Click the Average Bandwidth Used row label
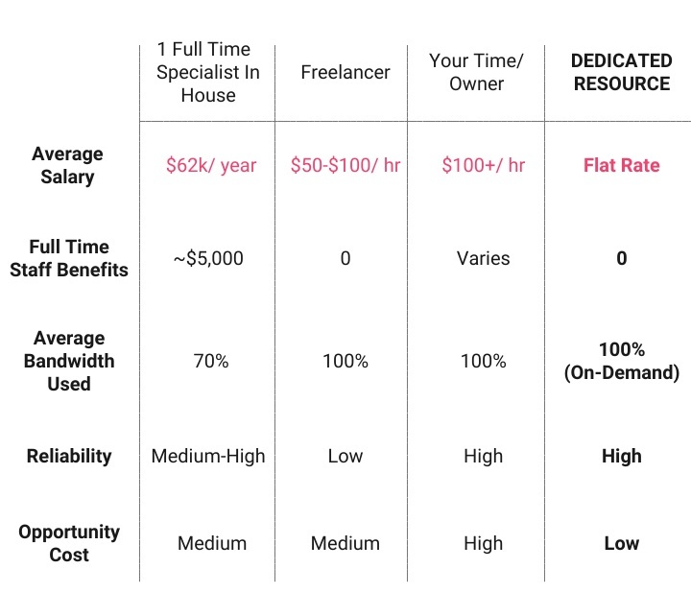The height and width of the screenshot is (616, 691). [x=69, y=361]
